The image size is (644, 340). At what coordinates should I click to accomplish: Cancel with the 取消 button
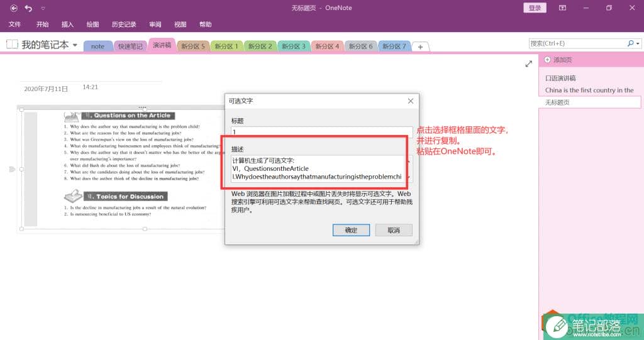coord(394,231)
